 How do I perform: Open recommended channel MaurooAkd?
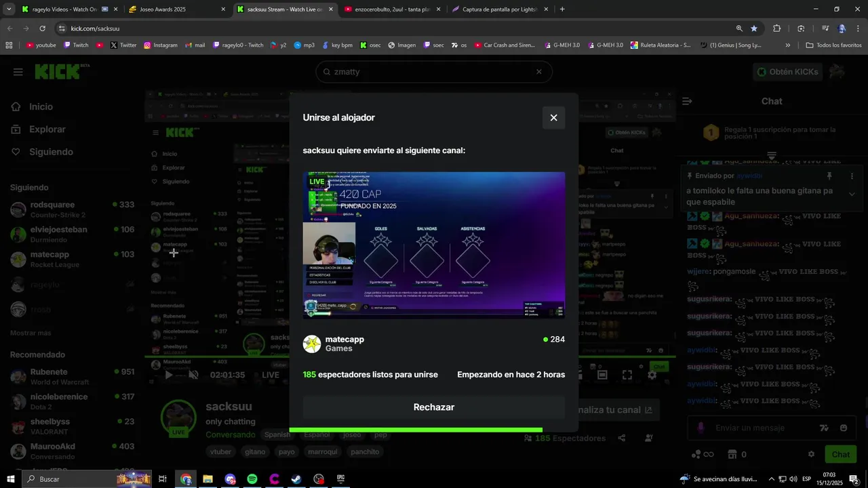pyautogui.click(x=72, y=451)
